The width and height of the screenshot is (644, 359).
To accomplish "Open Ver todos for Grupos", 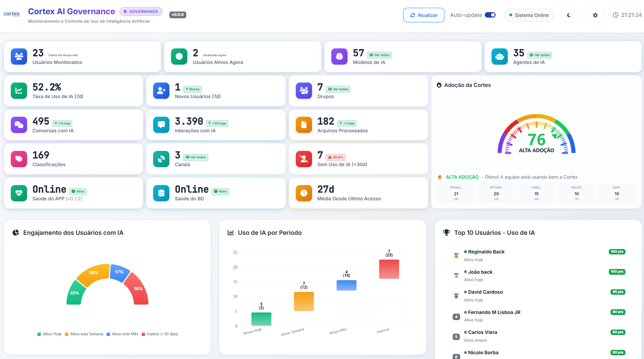I will tap(338, 89).
